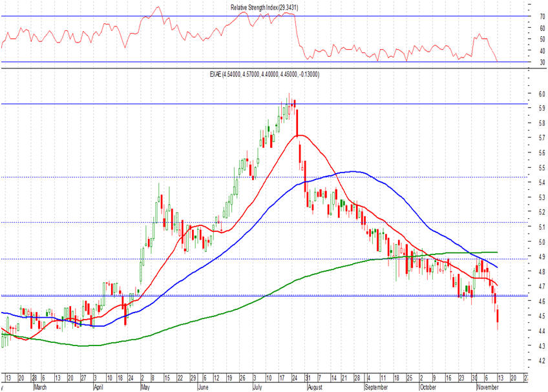Select the November month label
548x392 pixels.
point(487,387)
